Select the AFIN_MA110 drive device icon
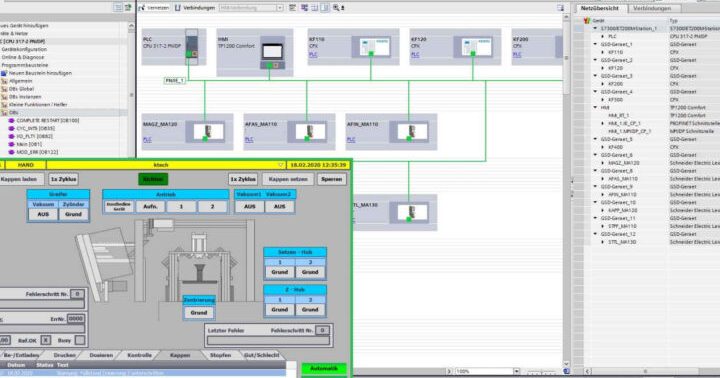Screen dimensions: 720x378 click(x=409, y=132)
